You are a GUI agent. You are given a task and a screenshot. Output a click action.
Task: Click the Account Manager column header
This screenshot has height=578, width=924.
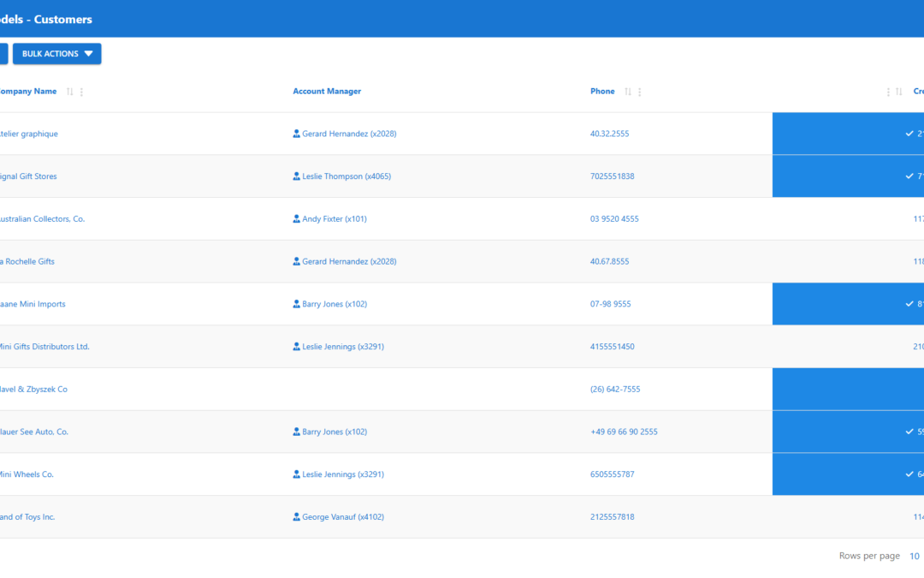click(327, 92)
